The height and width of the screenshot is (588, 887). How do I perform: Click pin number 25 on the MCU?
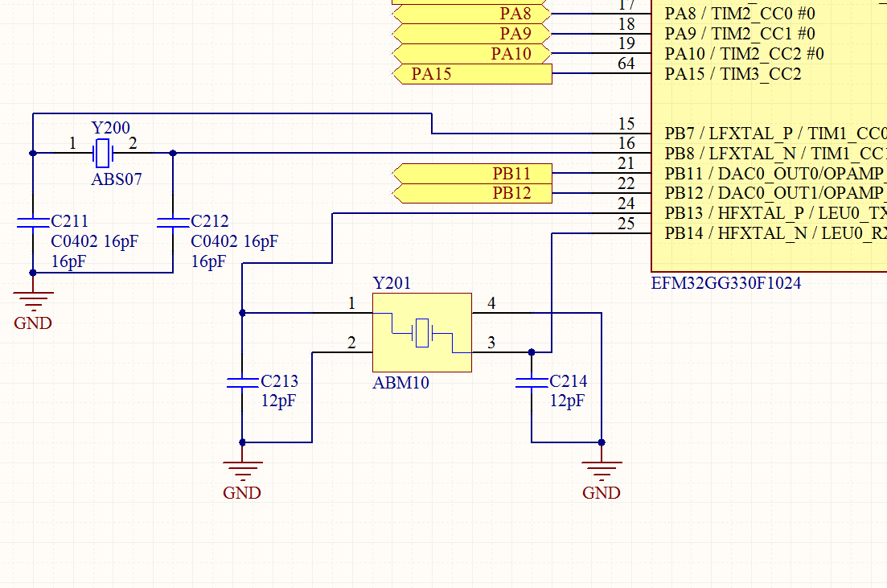[x=626, y=224]
